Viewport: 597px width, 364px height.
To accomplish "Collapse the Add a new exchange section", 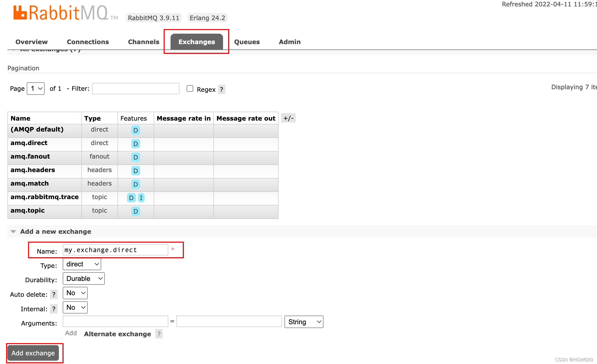I will [x=13, y=231].
